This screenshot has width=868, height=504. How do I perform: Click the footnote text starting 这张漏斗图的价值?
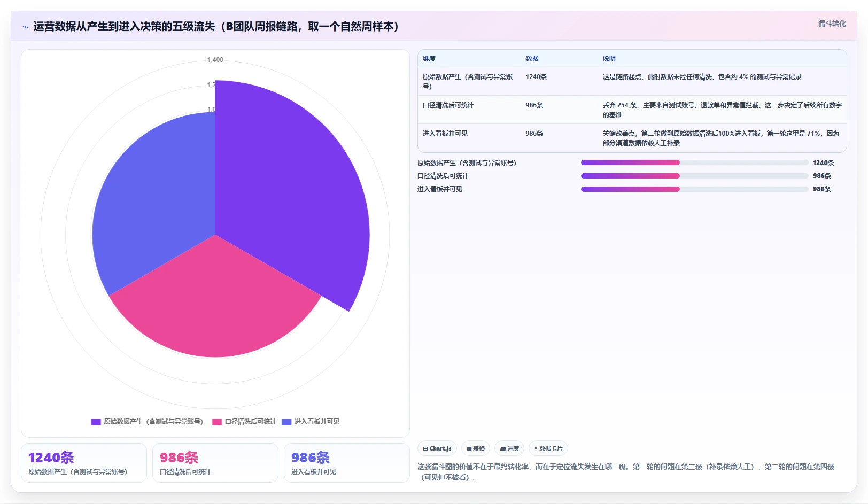click(626, 472)
